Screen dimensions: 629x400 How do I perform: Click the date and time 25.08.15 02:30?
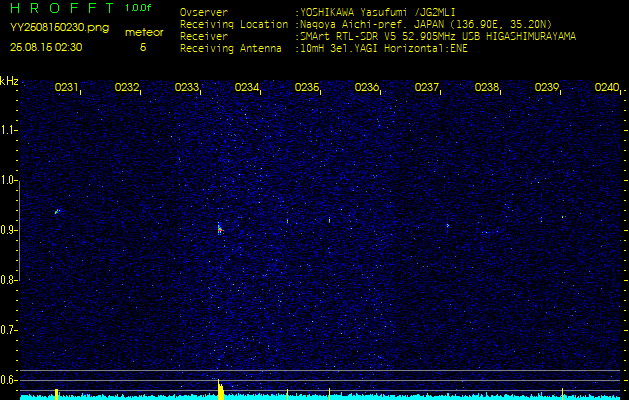point(46,47)
